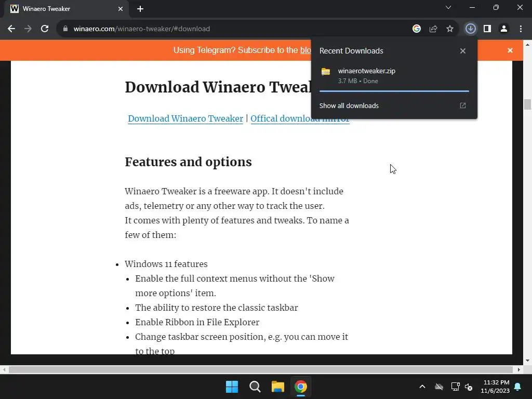Click the horizontal scrollbar left arrow
Viewport: 532px width, 399px height.
click(x=4, y=369)
